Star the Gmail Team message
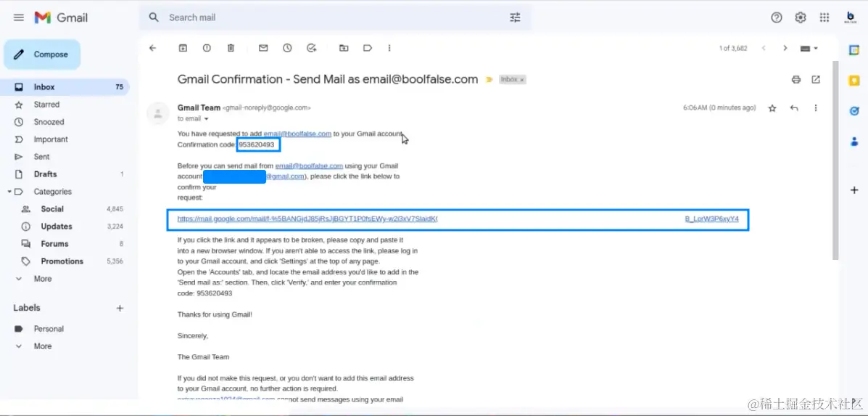This screenshot has width=868, height=416. click(772, 109)
